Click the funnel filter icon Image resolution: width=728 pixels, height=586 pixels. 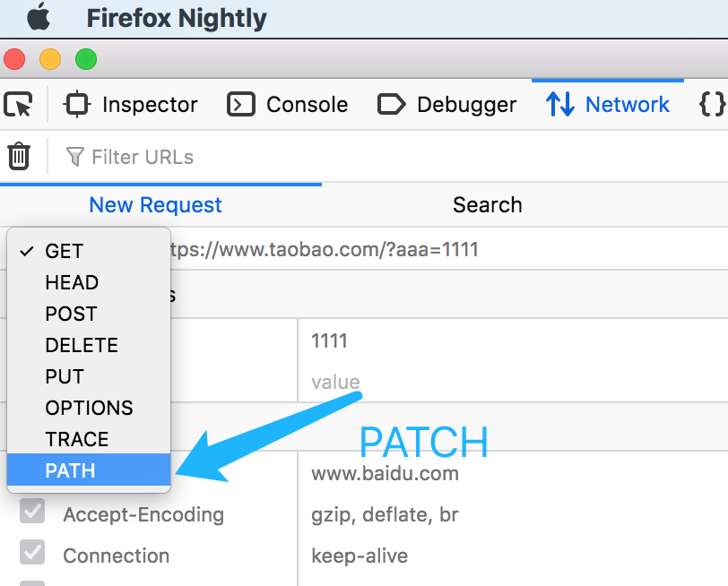pos(74,157)
